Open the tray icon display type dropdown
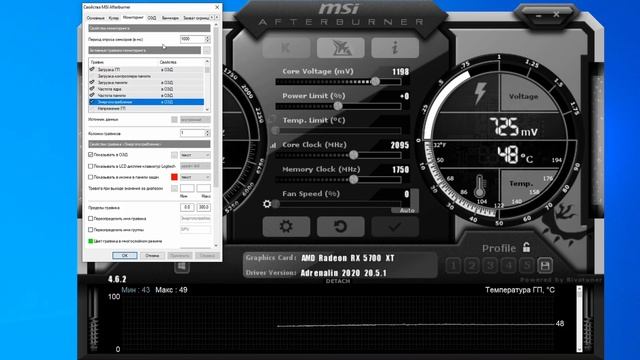This screenshot has width=640, height=360. tap(195, 177)
